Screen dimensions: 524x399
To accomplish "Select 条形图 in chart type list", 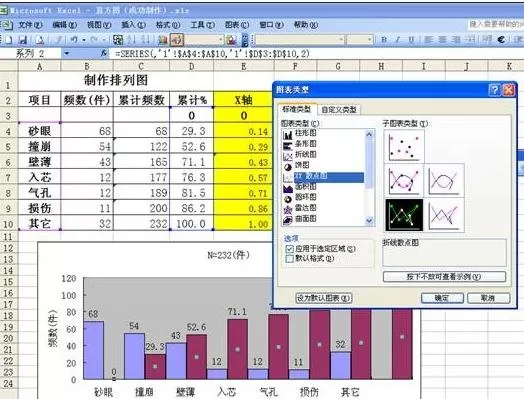I will tap(305, 144).
